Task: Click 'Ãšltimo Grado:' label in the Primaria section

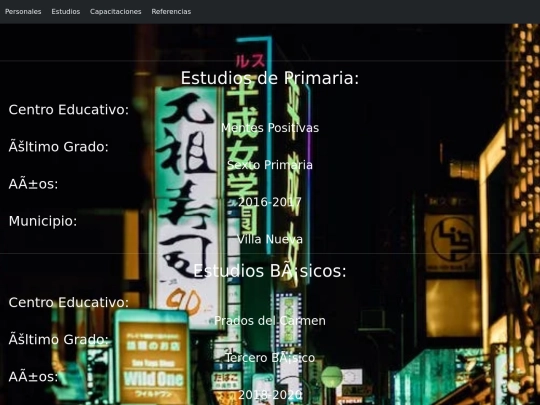Action: click(x=59, y=147)
